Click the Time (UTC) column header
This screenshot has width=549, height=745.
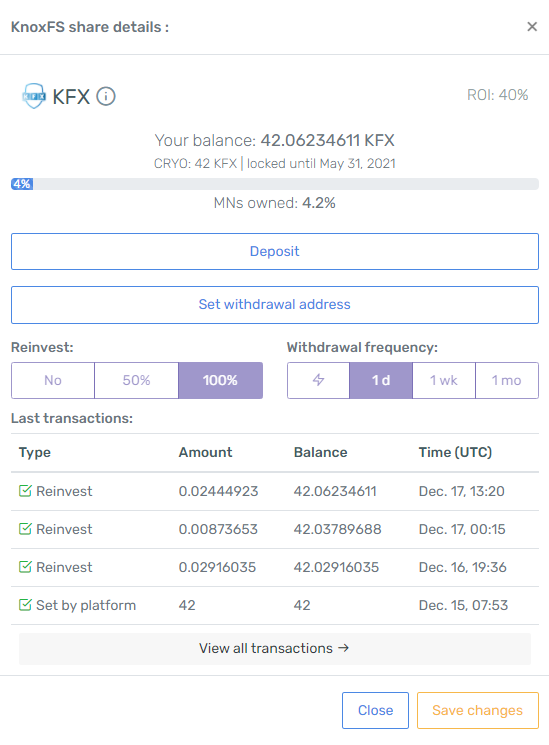tap(455, 452)
